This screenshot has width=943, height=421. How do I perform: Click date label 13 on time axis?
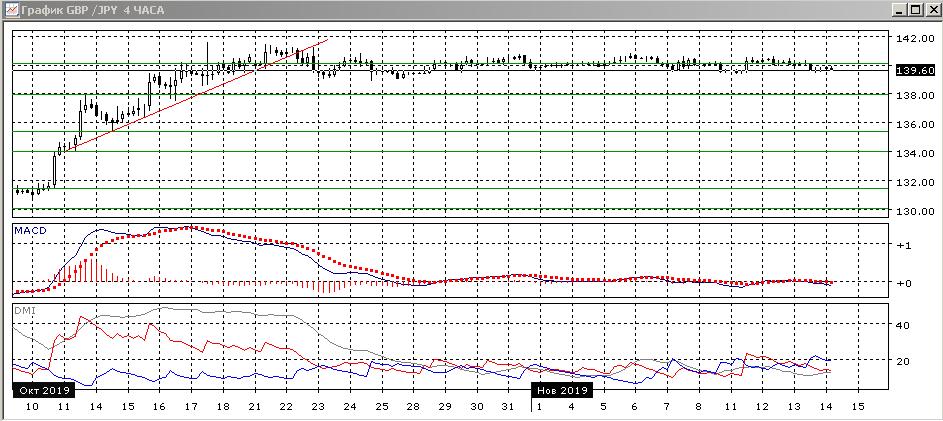click(794, 407)
